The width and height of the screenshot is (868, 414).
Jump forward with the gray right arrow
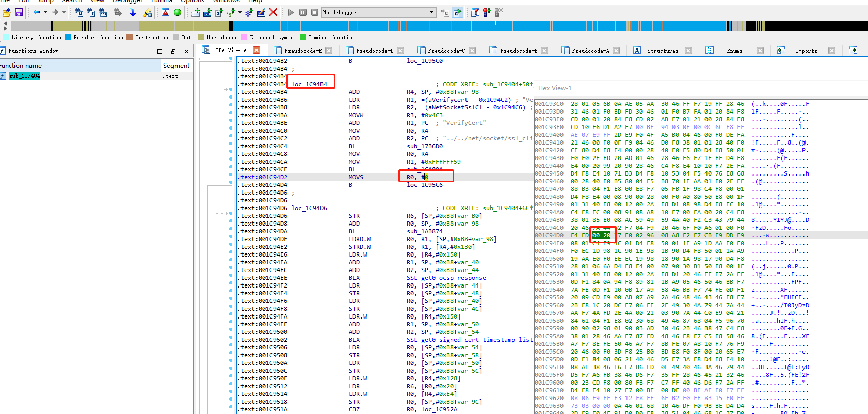[54, 12]
